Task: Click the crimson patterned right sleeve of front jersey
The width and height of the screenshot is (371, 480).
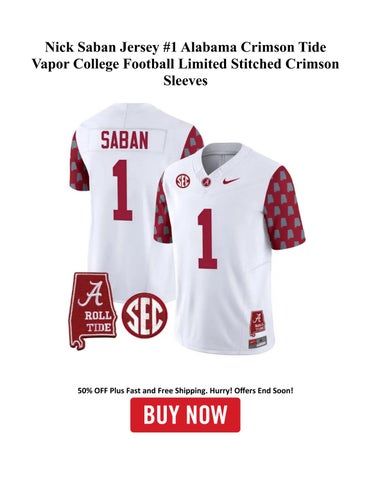Action: pos(284,208)
